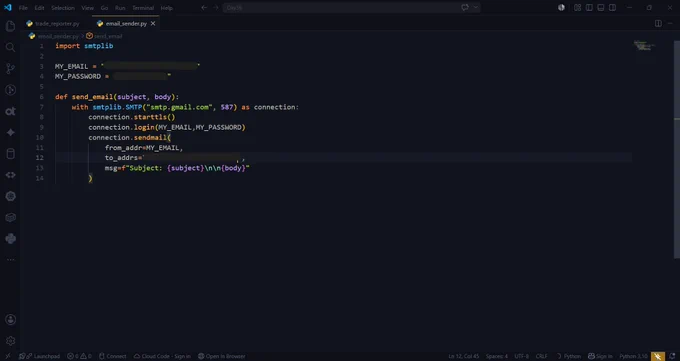Show errors and warnings count
This screenshot has height=361, width=680.
tap(79, 356)
